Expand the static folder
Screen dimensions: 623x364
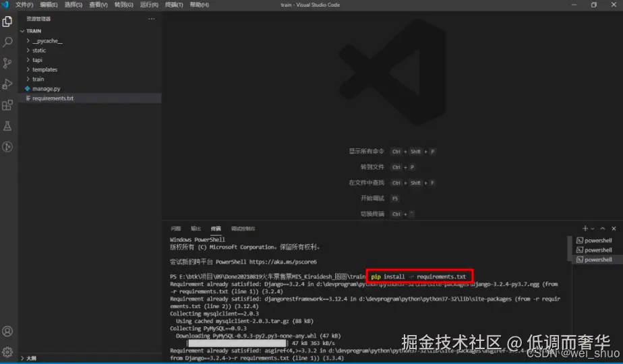click(x=90, y=51)
